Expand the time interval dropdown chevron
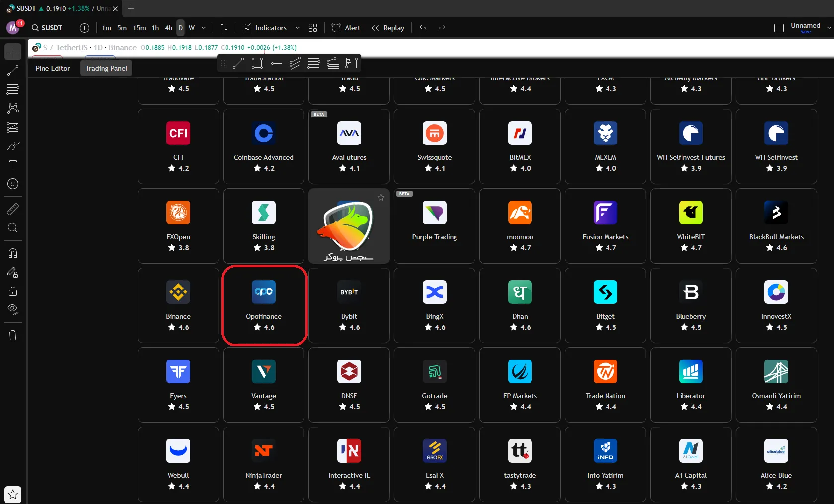 click(x=204, y=28)
